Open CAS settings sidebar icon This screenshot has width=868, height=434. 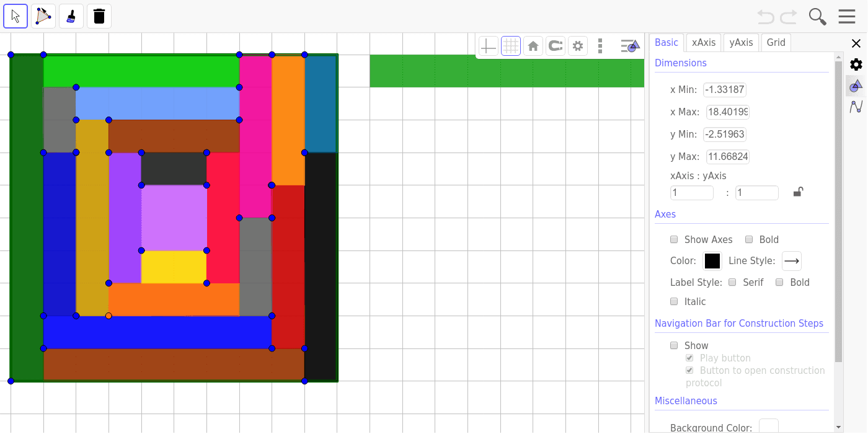(856, 107)
